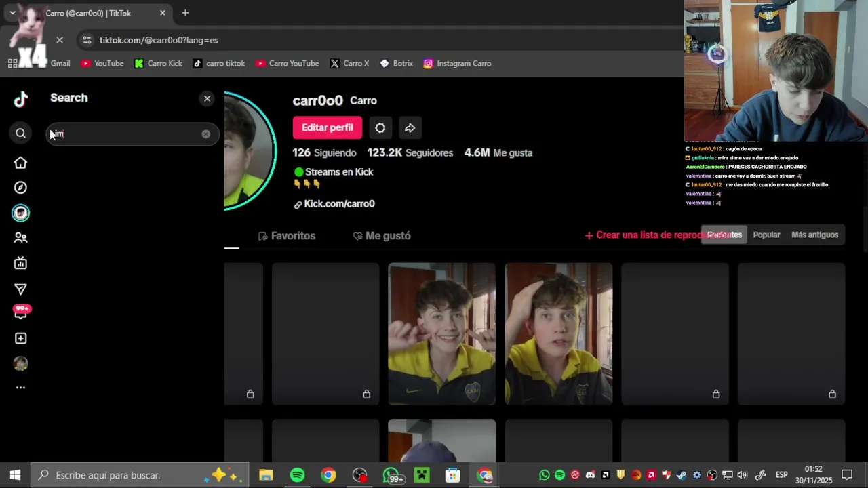
Task: Open the Instagram Carro bookmark
Action: tap(457, 63)
